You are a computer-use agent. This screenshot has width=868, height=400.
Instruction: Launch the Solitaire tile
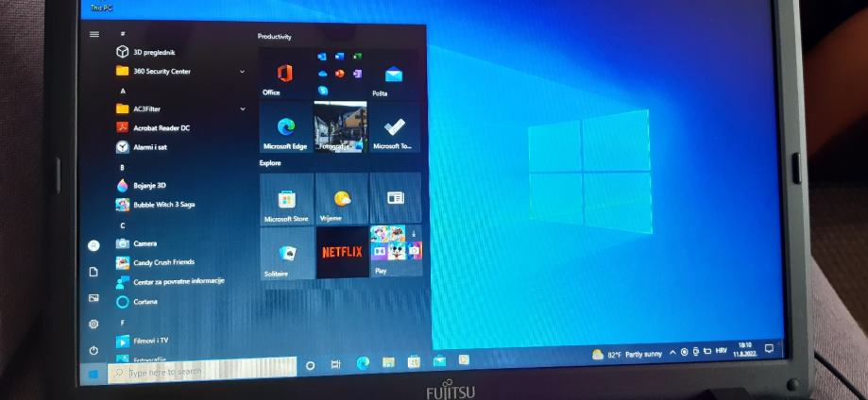coord(287,253)
